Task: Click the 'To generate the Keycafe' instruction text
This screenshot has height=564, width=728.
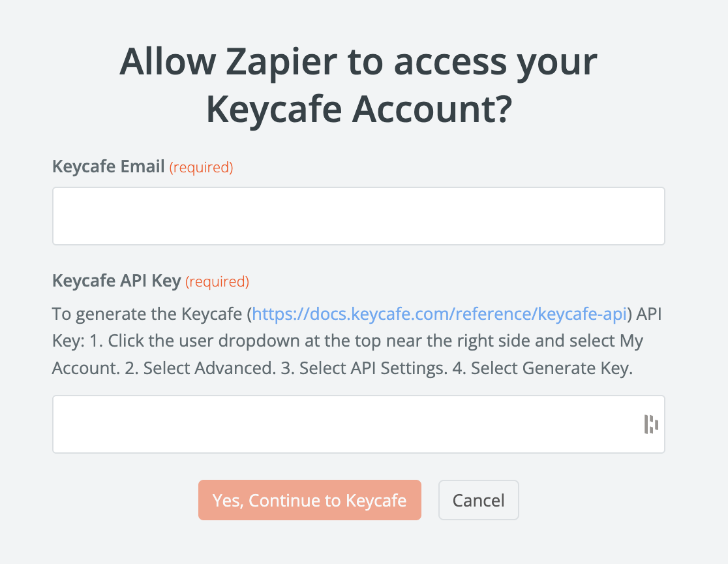Action: tap(147, 314)
